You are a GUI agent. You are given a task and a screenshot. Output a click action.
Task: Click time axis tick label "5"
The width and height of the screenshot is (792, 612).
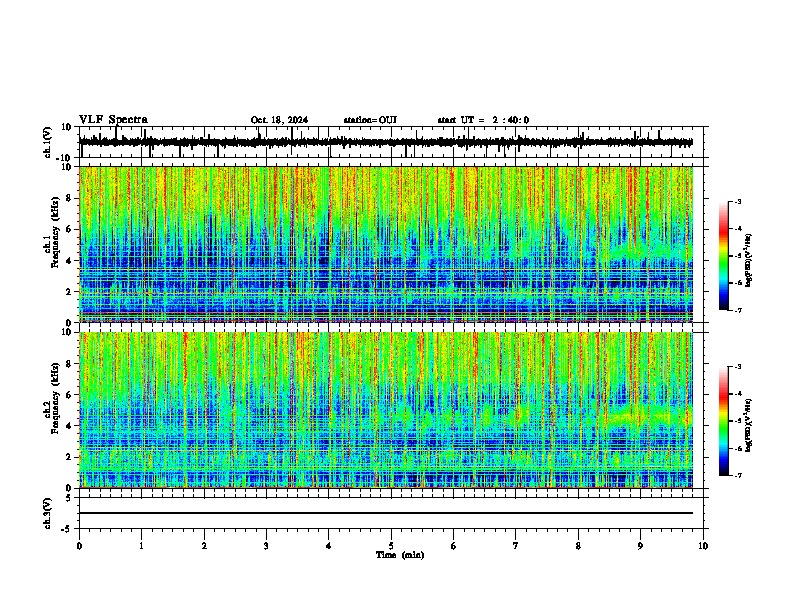tap(391, 546)
